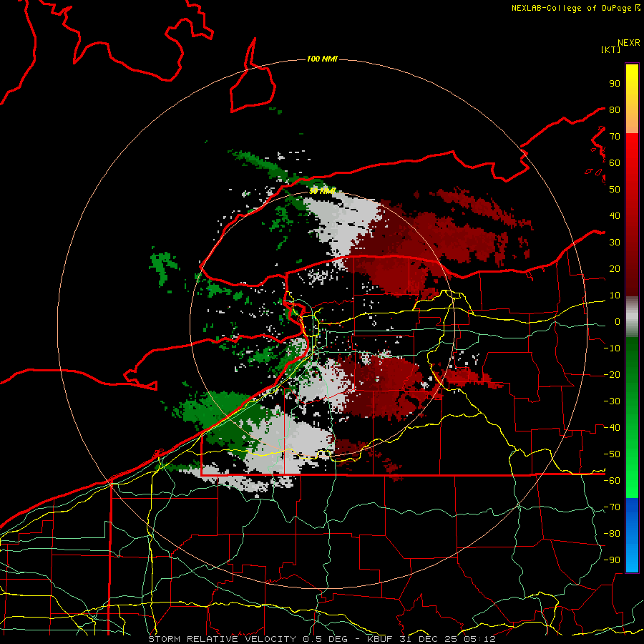Click the -10 scale label
Image resolution: width=644 pixels, height=644 pixels.
pos(612,348)
